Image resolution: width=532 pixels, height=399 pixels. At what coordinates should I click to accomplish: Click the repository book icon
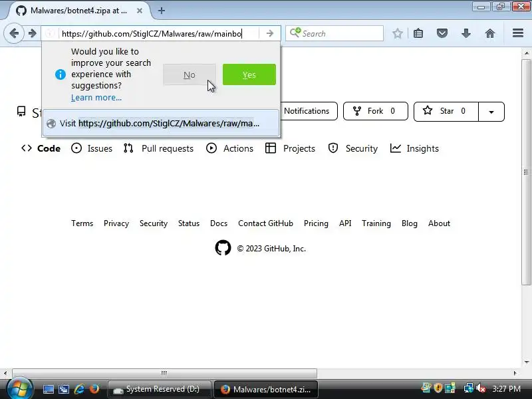[21, 111]
